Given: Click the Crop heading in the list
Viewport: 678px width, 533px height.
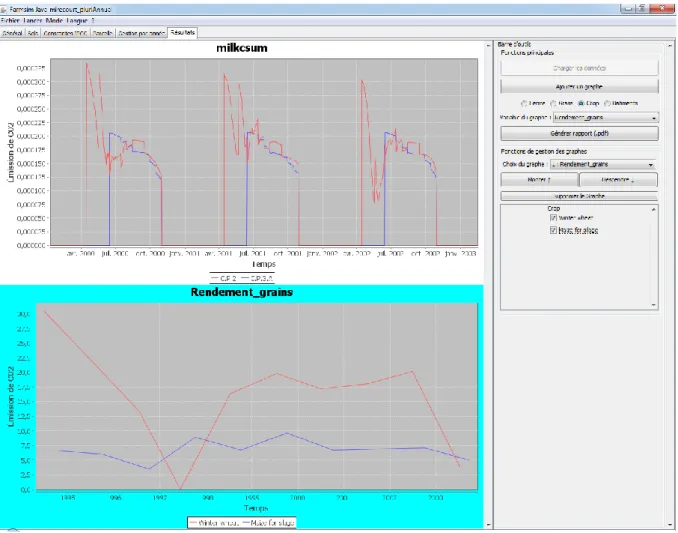Looking at the screenshot, I should pos(553,208).
